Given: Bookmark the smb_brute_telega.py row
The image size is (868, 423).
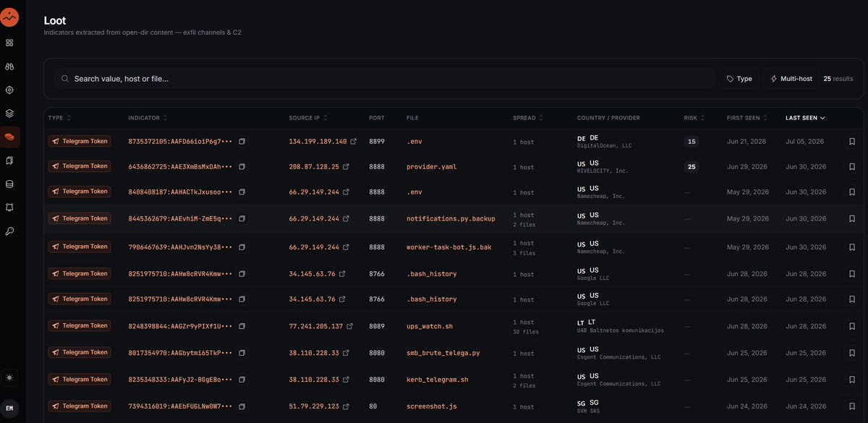Looking at the screenshot, I should click(x=851, y=353).
